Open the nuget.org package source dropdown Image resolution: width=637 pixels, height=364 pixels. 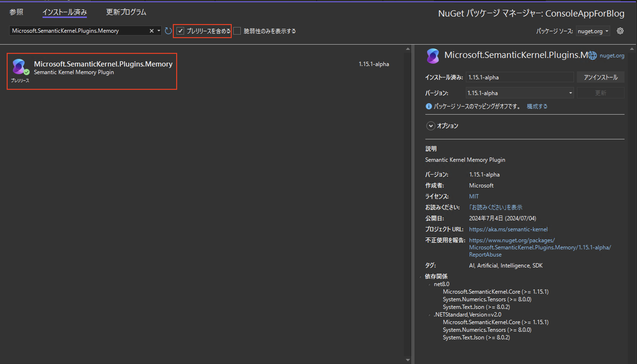tap(593, 31)
